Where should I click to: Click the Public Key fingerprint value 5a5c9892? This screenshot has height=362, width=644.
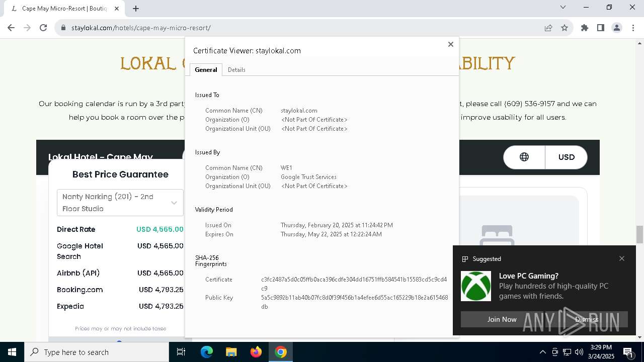[x=354, y=302]
